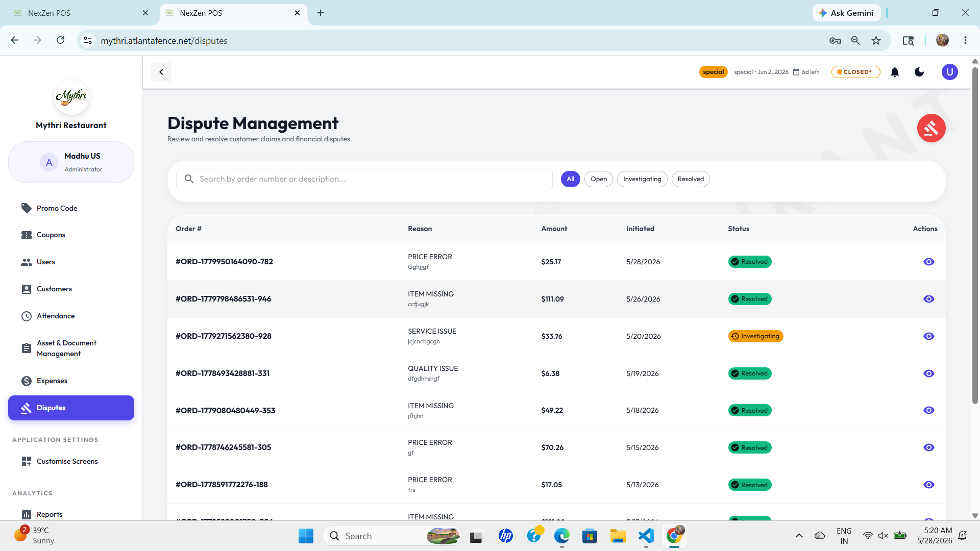The width and height of the screenshot is (980, 551).
Task: Click the Disputes sidebar item
Action: [x=71, y=408]
